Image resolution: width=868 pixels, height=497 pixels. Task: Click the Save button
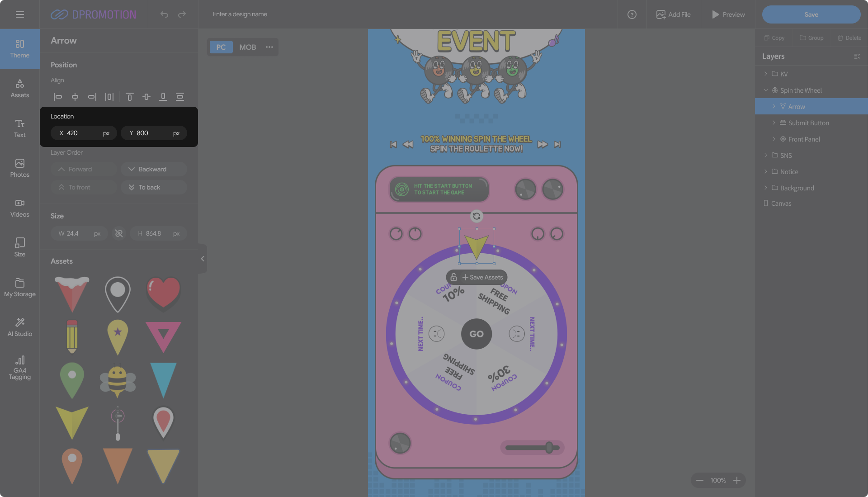tap(811, 14)
